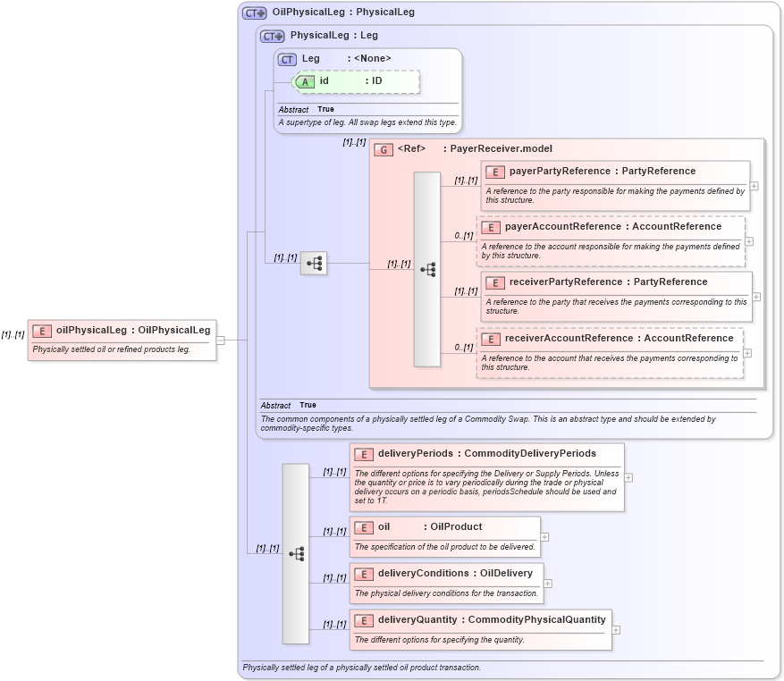Click the 'Abstract True' line in PhysicalLeg box
Image resolution: width=784 pixels, height=681 pixels.
point(288,406)
